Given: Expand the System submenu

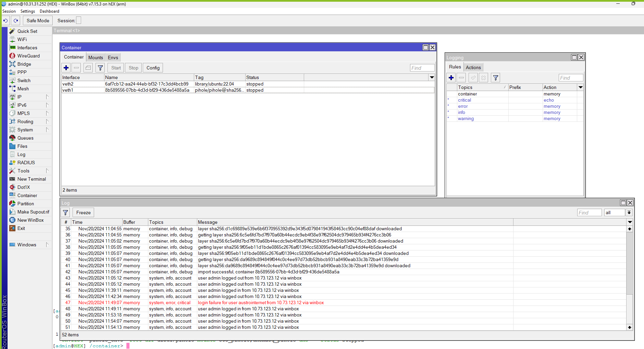Looking at the screenshot, I should (x=47, y=130).
